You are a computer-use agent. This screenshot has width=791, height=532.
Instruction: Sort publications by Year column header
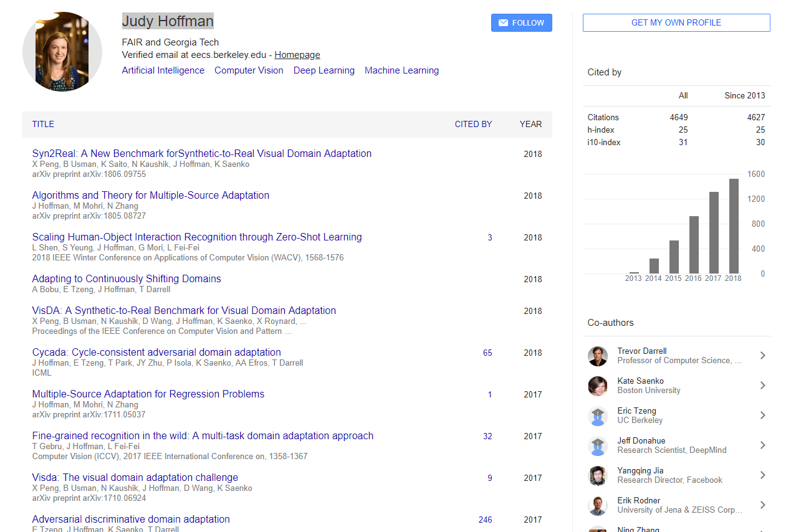[x=530, y=124]
